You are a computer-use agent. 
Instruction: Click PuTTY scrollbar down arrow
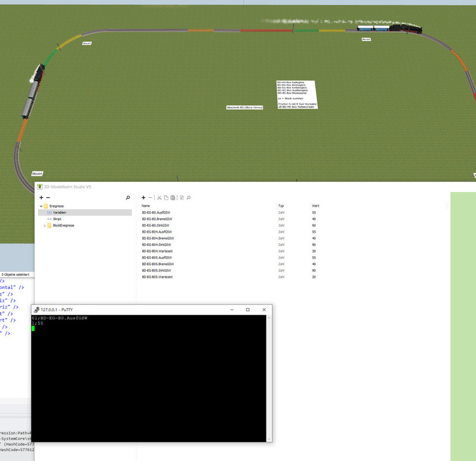coord(268,439)
